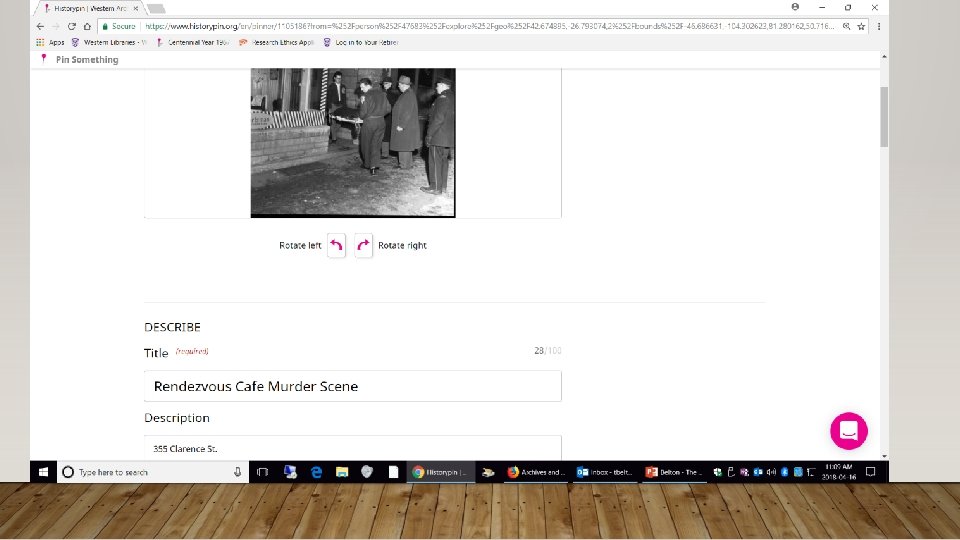Image resolution: width=960 pixels, height=540 pixels.
Task: Click the page vertical scrollbar thumb
Action: (884, 116)
